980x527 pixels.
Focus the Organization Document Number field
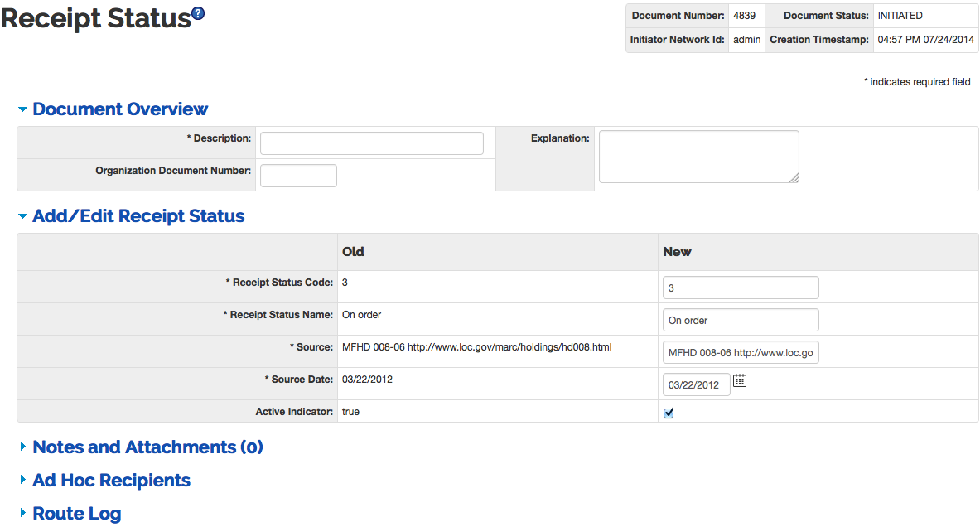298,176
